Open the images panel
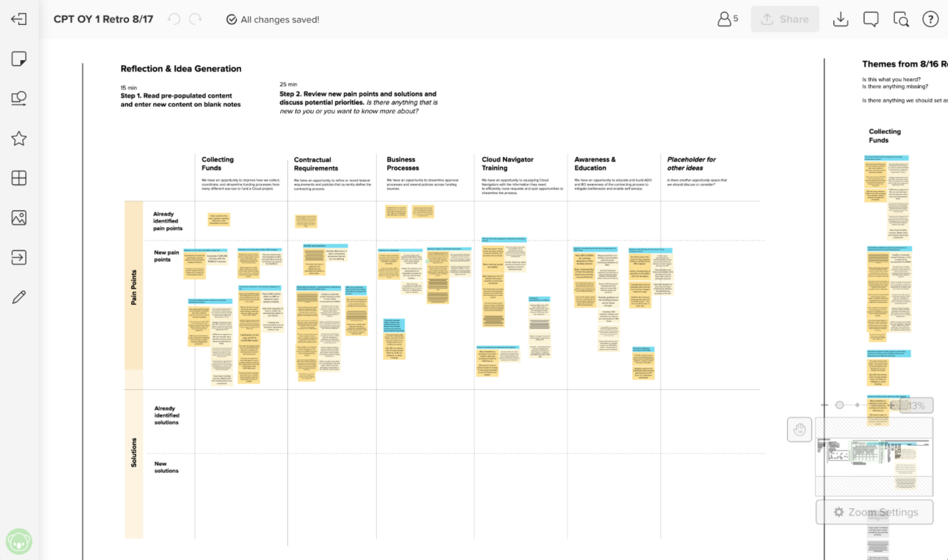The image size is (948, 560). (19, 217)
